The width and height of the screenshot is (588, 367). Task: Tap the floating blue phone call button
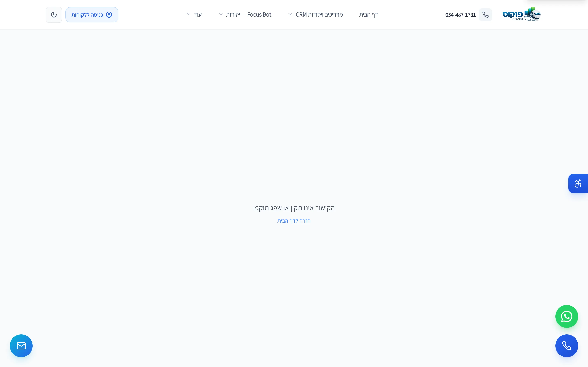tap(566, 346)
